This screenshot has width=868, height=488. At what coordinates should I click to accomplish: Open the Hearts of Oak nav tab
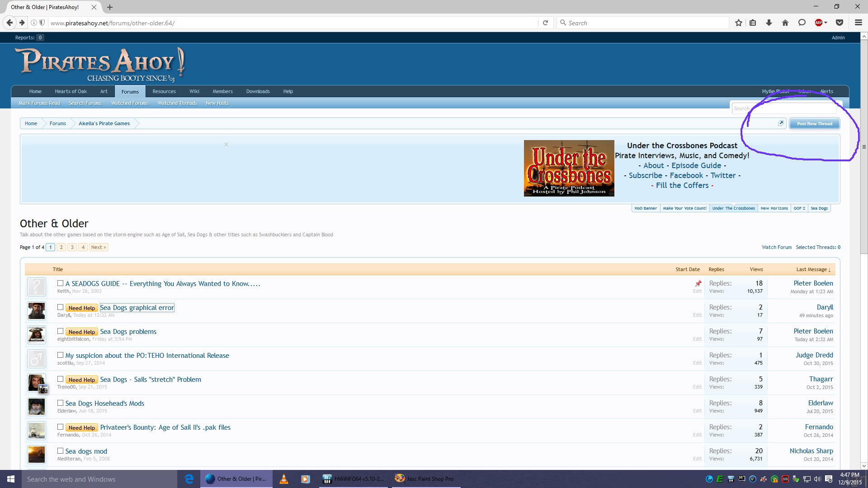[x=71, y=91]
